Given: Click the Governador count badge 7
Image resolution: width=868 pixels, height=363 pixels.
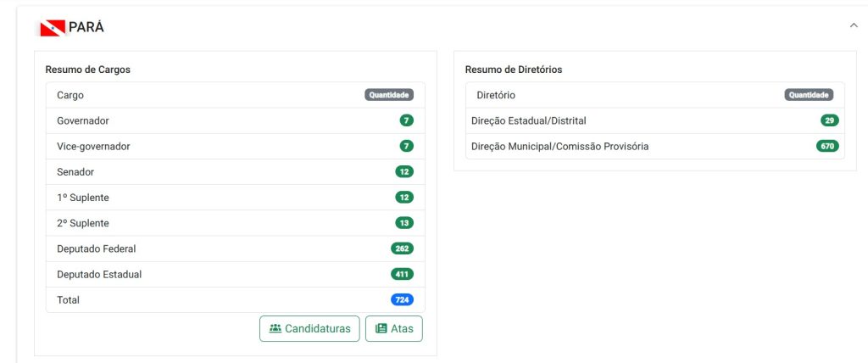Looking at the screenshot, I should (406, 120).
